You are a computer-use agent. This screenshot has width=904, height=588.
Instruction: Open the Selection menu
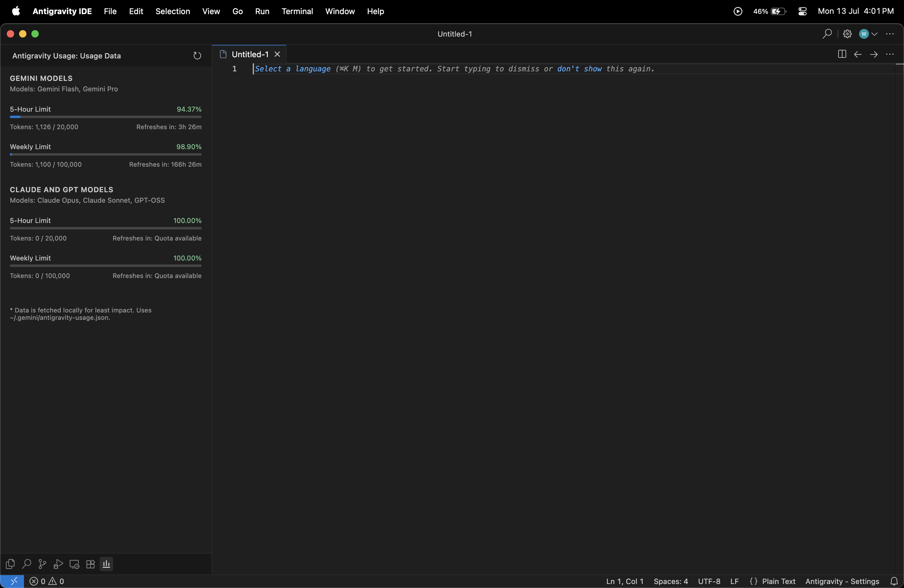[x=173, y=11]
